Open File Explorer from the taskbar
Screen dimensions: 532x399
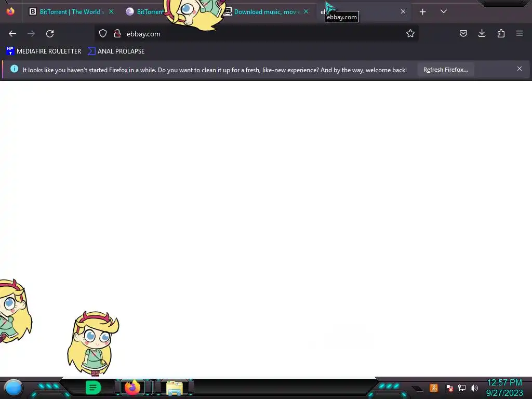click(x=175, y=388)
